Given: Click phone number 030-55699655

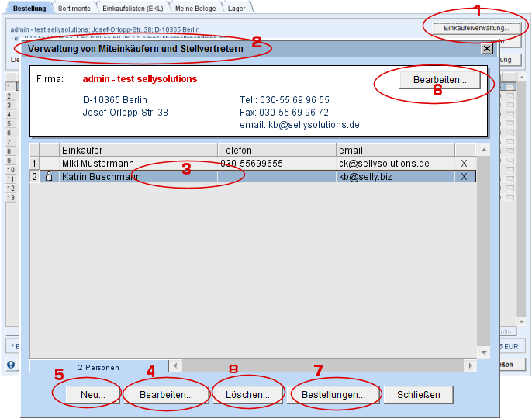Looking at the screenshot, I should [251, 164].
